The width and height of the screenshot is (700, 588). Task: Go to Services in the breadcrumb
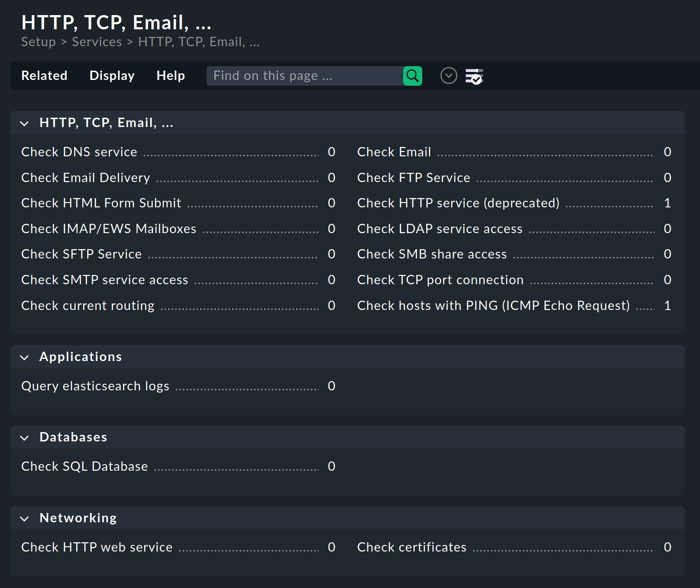tap(97, 42)
